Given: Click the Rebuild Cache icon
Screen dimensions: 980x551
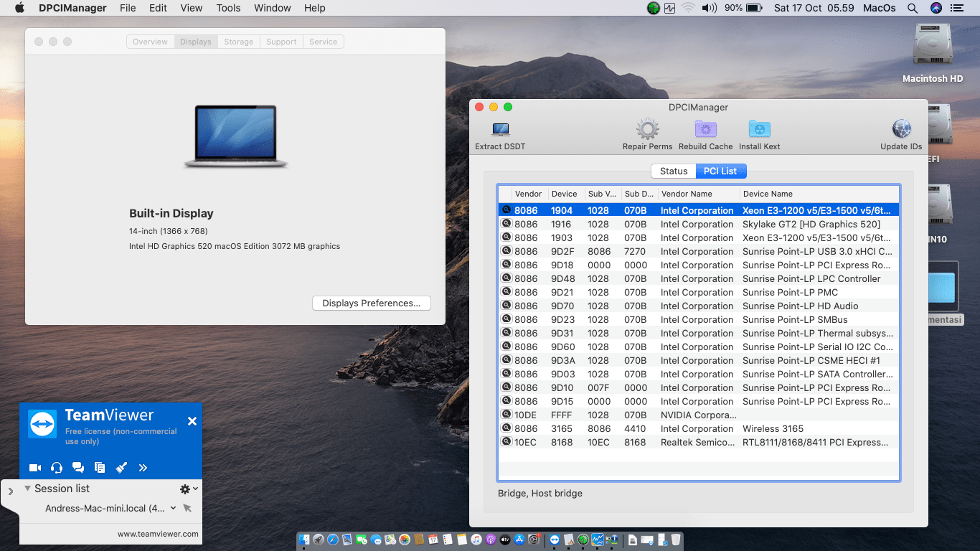Looking at the screenshot, I should click(x=705, y=130).
